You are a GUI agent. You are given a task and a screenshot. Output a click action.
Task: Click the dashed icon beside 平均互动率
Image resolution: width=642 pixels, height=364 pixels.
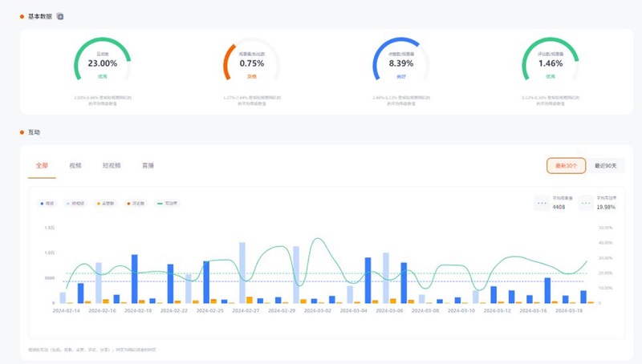coord(587,203)
